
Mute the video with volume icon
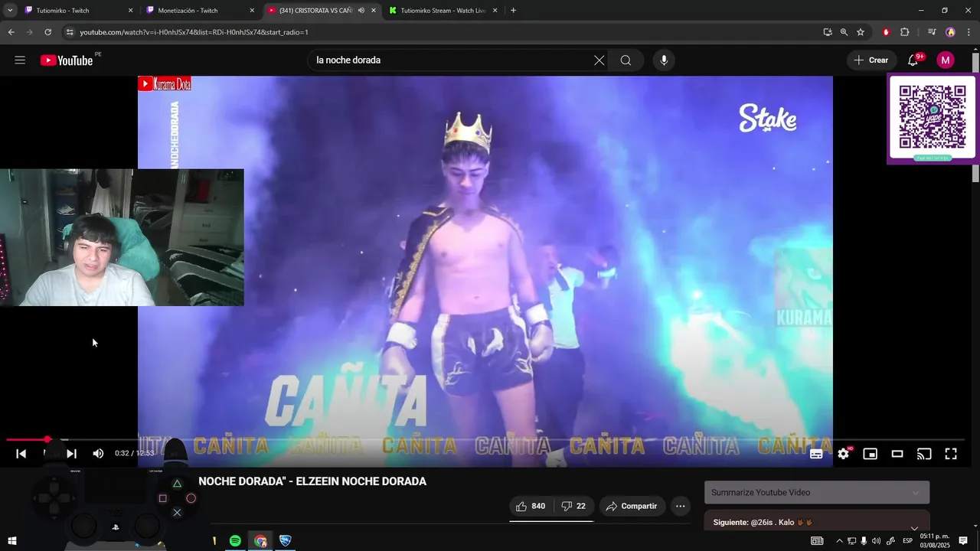(x=98, y=454)
